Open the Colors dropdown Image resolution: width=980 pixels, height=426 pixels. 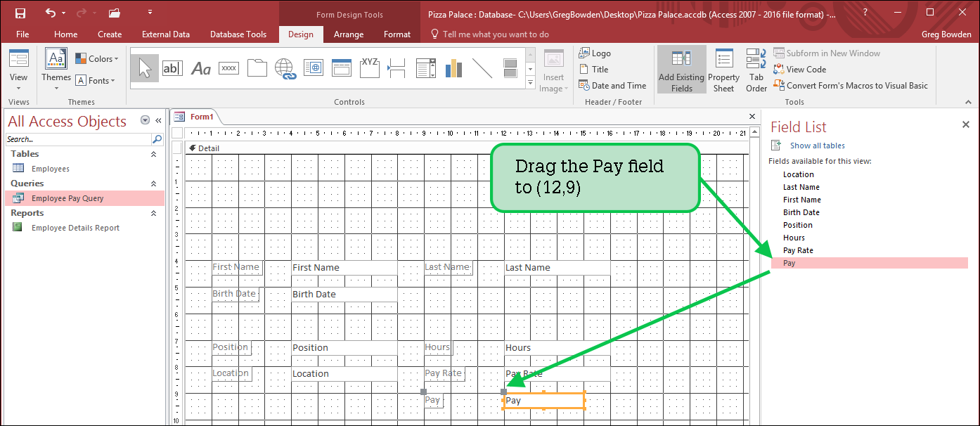point(97,59)
